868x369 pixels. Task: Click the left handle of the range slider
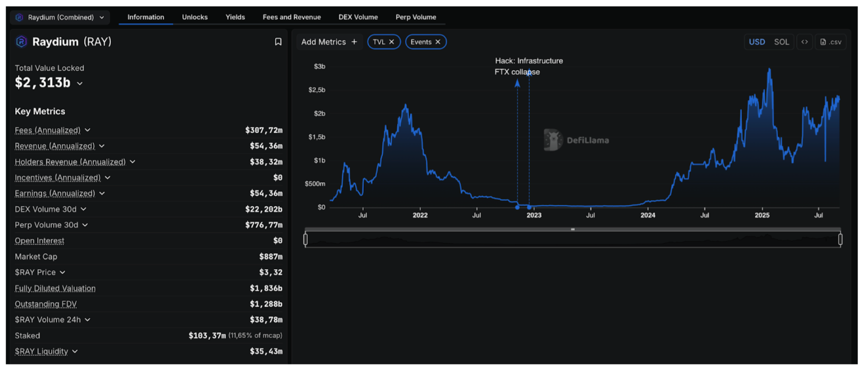(x=305, y=239)
